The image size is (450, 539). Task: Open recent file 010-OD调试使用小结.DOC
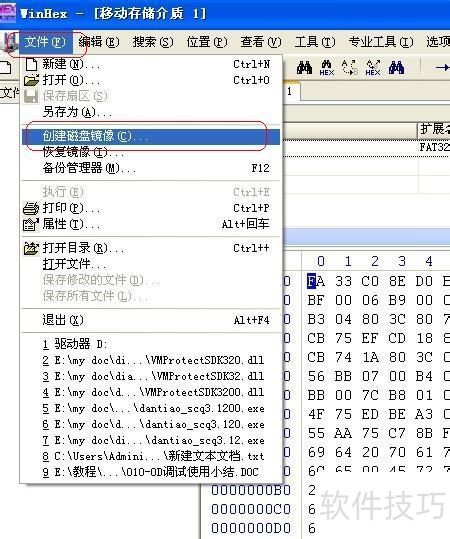[x=151, y=472]
